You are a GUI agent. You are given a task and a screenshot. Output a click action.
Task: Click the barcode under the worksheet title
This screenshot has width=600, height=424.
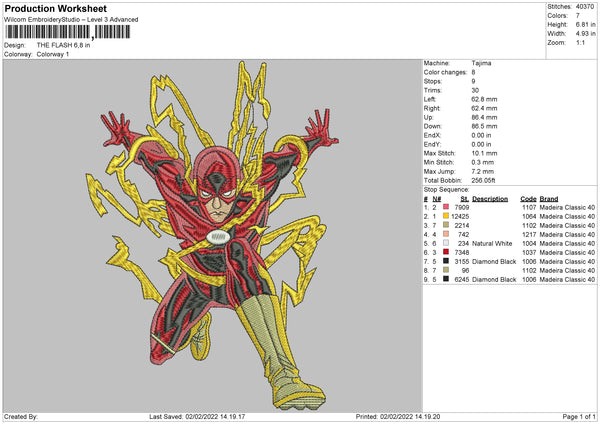point(68,32)
